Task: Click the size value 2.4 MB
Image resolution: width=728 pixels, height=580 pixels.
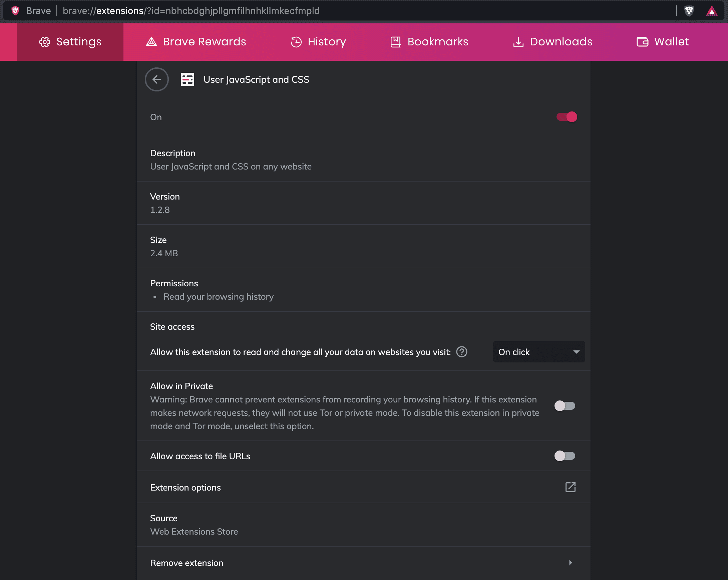Action: coord(164,253)
